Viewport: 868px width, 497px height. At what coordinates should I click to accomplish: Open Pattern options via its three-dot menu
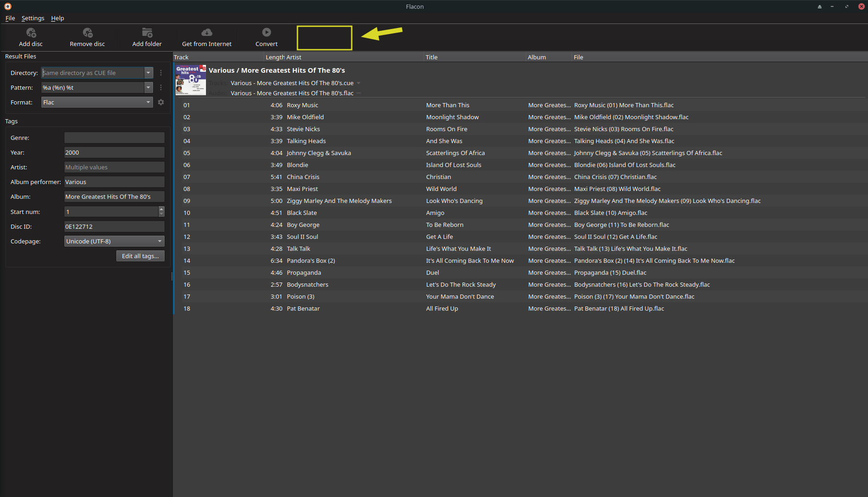(x=160, y=87)
